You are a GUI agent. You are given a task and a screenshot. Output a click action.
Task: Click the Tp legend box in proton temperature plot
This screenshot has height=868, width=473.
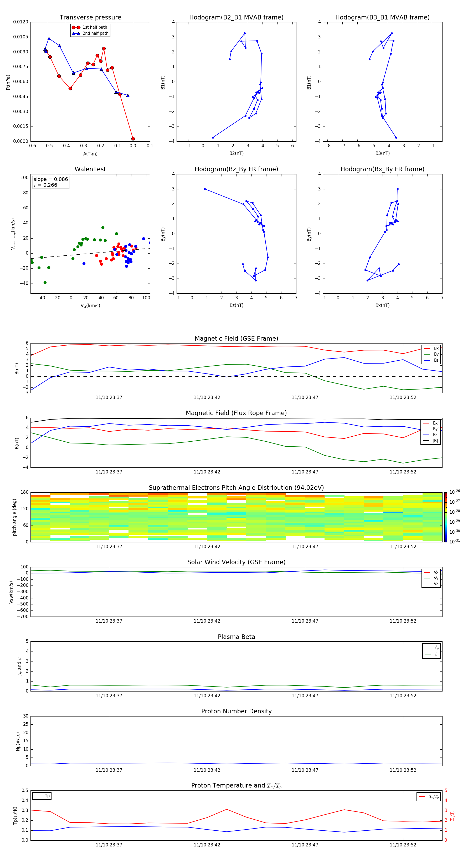(x=42, y=796)
